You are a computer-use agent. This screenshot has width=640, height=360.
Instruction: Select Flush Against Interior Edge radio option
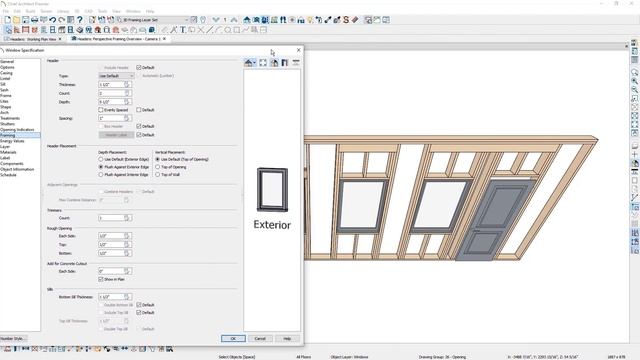pos(101,174)
